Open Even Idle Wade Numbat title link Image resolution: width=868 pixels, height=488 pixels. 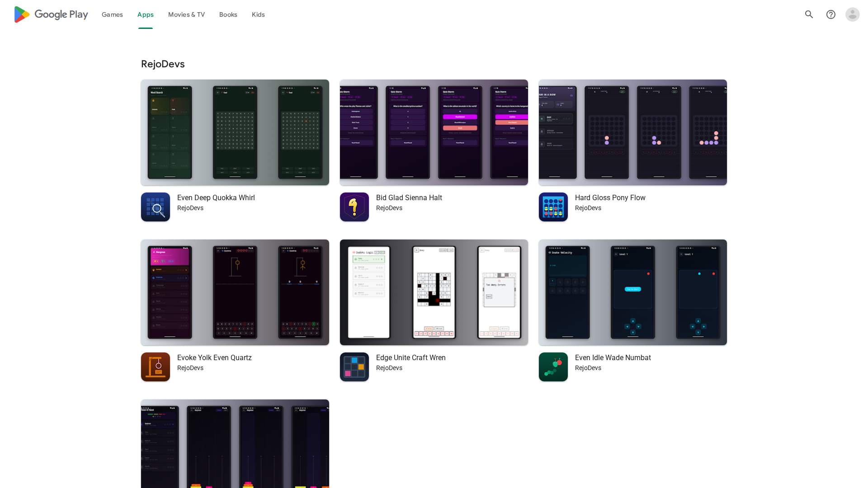(x=613, y=358)
